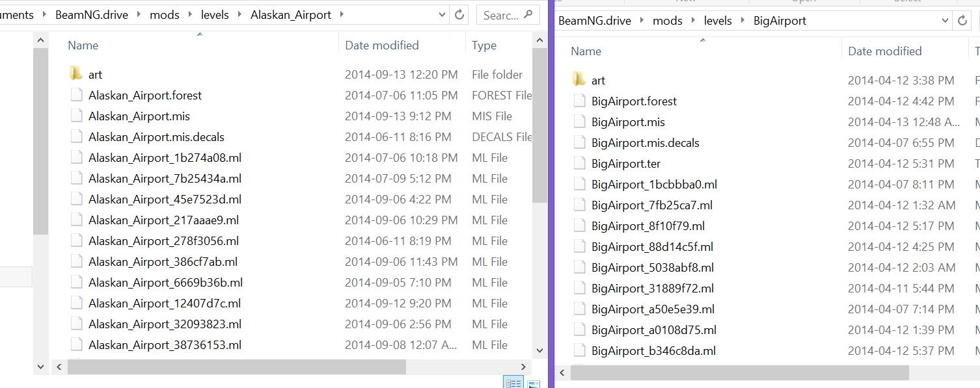Open address history dropdown in BigAirport window
Image resolution: width=980 pixels, height=388 pixels.
(x=946, y=21)
